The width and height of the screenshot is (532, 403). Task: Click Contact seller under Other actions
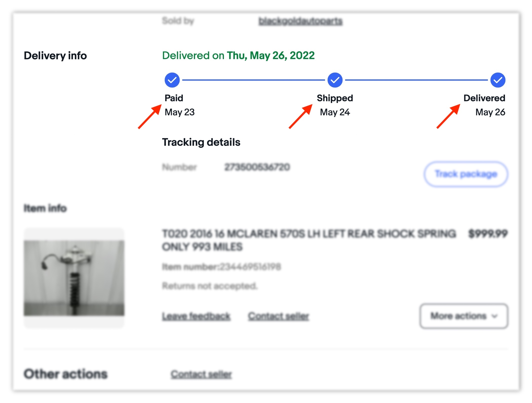tap(201, 374)
